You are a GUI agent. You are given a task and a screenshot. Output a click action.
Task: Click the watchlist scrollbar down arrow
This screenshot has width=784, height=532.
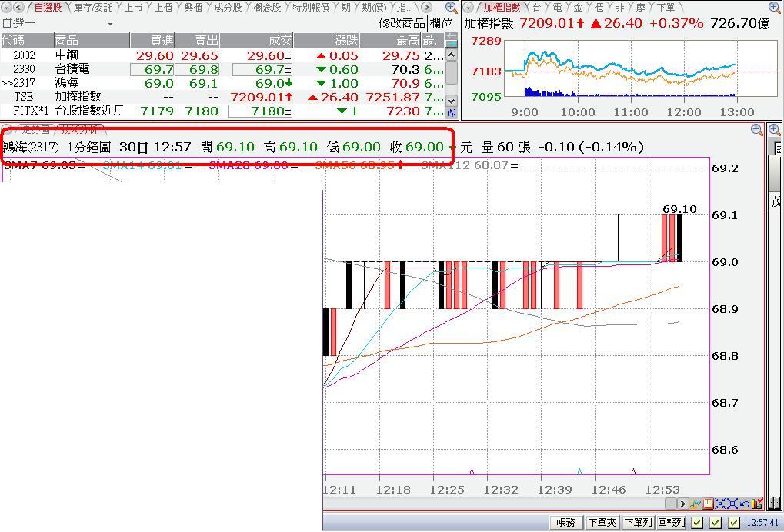pyautogui.click(x=452, y=101)
